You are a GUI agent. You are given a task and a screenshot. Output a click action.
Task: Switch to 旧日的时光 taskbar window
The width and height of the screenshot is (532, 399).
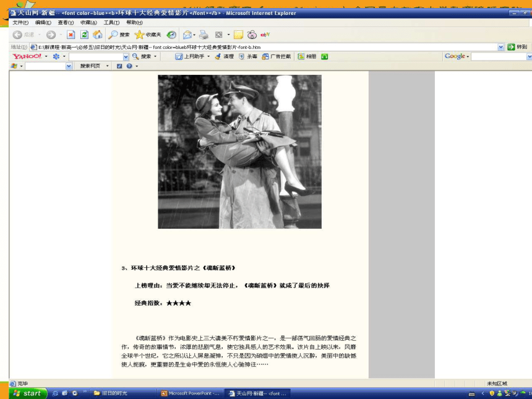coord(122,393)
